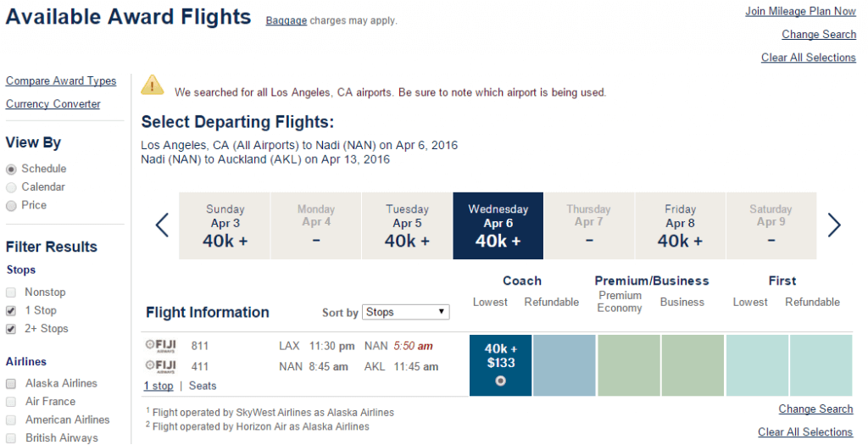The image size is (868, 445).
Task: Enable the Nonstop filter checkbox
Action: (11, 292)
